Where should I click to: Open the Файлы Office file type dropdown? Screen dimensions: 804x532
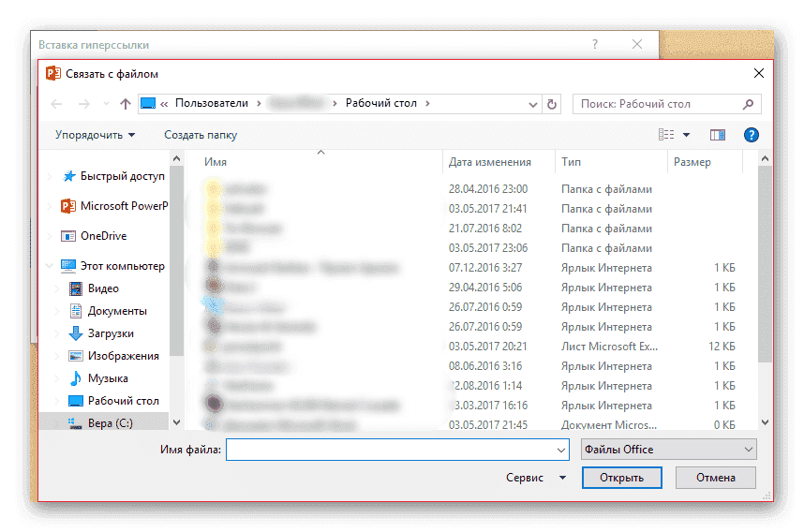pos(668,450)
